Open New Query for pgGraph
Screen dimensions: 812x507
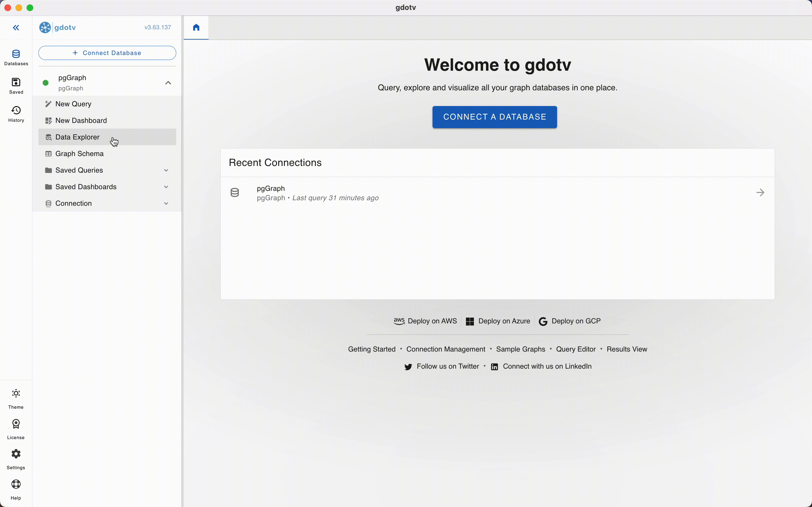[107, 104]
